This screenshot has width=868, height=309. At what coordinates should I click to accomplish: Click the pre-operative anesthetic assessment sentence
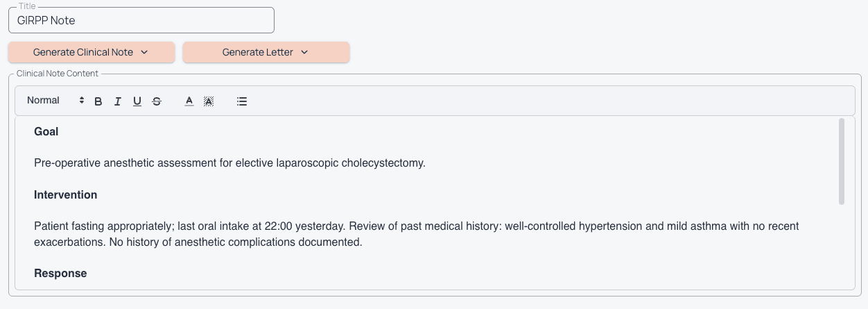[x=229, y=163]
